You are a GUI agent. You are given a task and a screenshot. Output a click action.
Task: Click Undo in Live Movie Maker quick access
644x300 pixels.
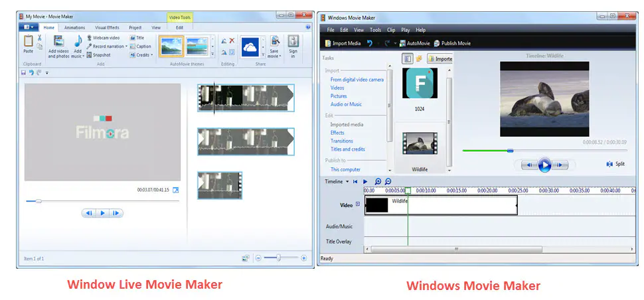tap(31, 72)
